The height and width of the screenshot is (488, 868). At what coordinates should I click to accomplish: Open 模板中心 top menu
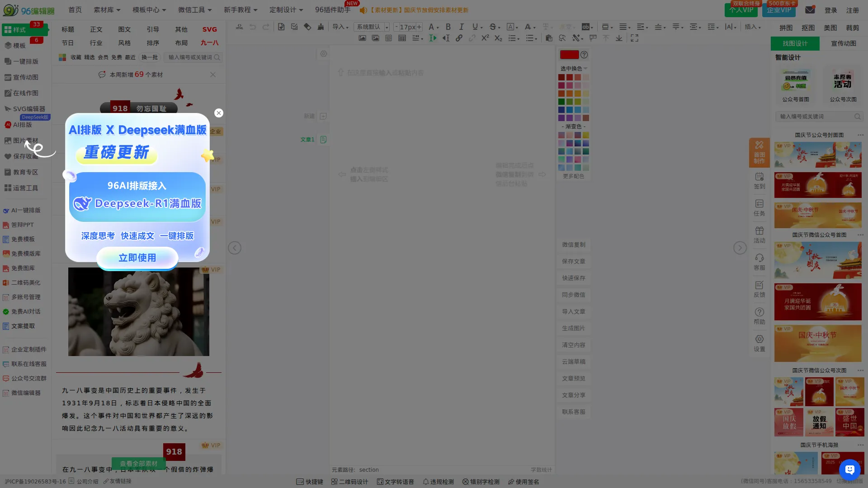coord(149,9)
